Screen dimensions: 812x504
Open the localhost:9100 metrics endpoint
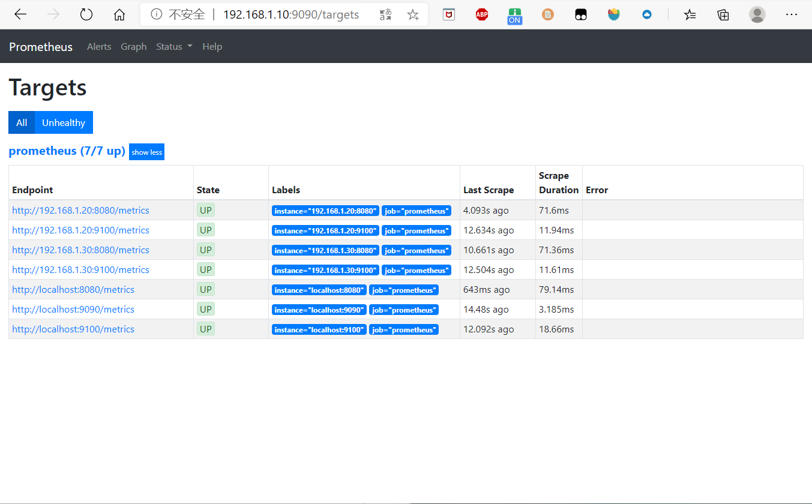click(73, 329)
